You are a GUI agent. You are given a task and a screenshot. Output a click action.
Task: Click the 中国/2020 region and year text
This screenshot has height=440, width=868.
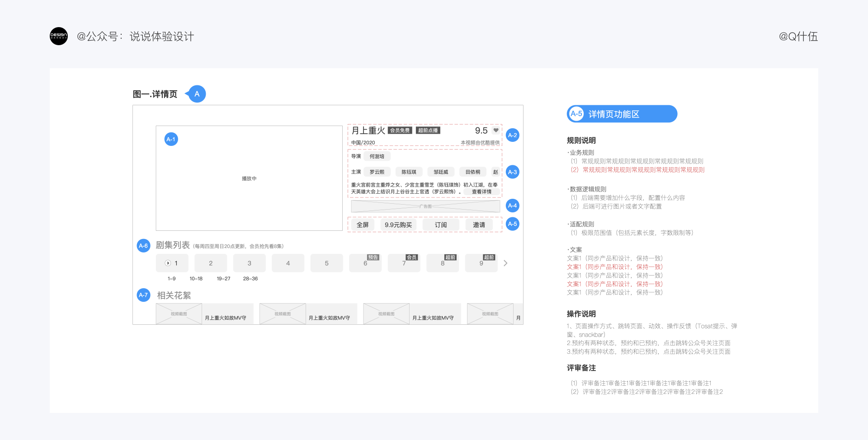click(363, 143)
